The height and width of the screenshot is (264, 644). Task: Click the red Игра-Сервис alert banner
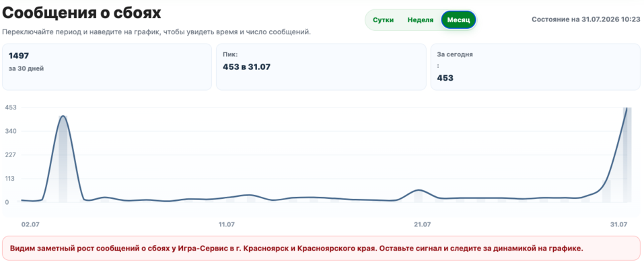[x=321, y=249]
